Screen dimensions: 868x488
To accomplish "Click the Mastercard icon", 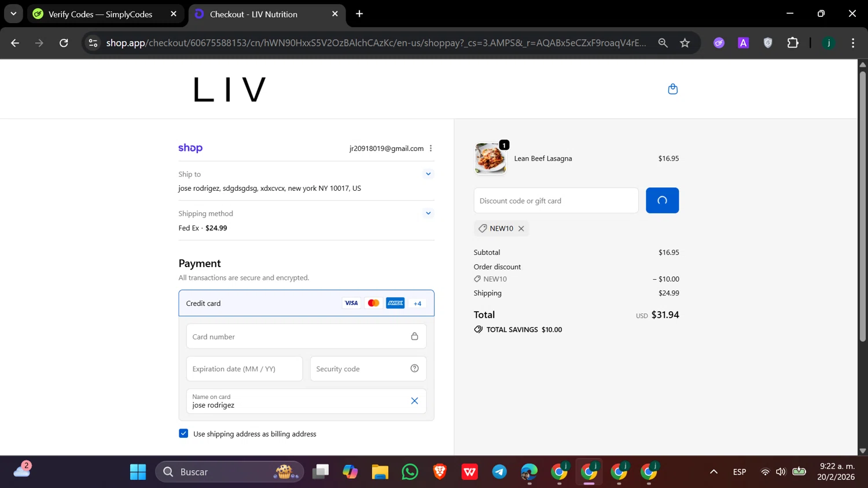I will click(373, 303).
